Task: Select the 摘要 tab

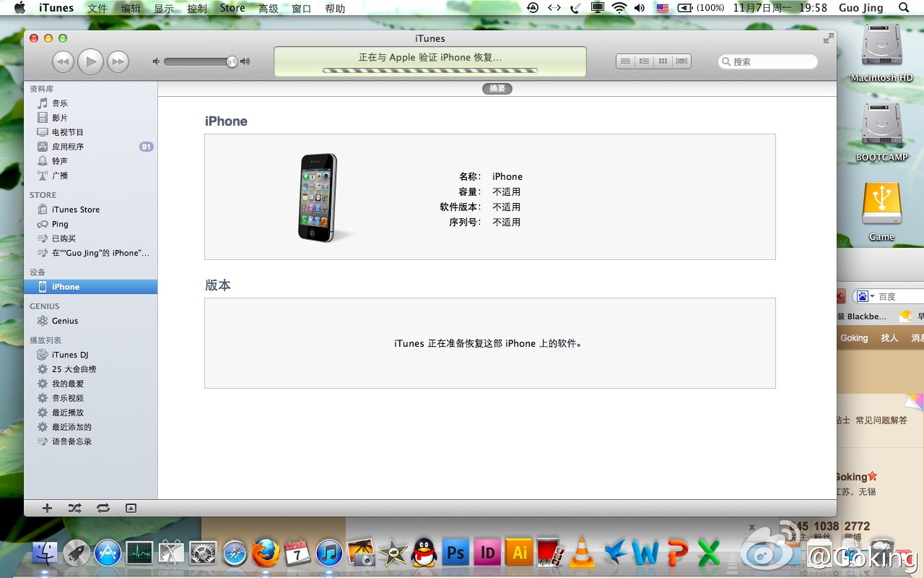Action: tap(497, 88)
